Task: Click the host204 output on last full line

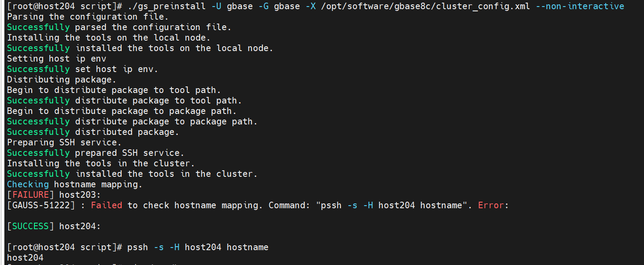Action: tap(25, 258)
